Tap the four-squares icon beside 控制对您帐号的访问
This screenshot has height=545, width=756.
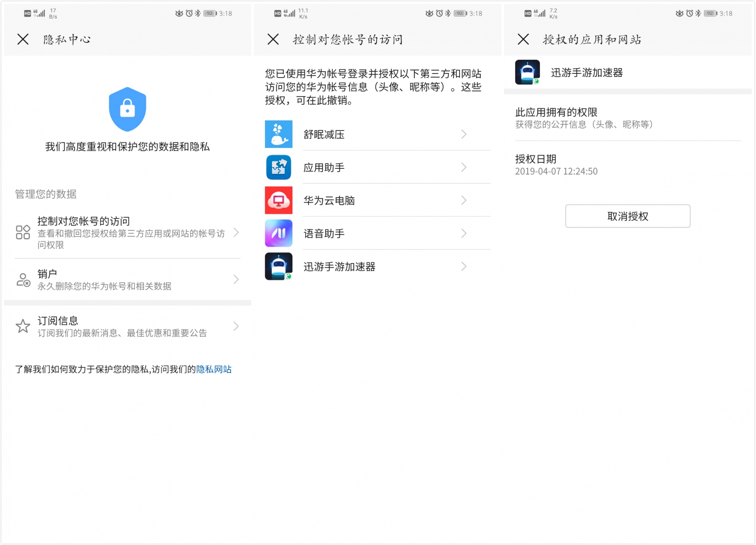click(23, 232)
